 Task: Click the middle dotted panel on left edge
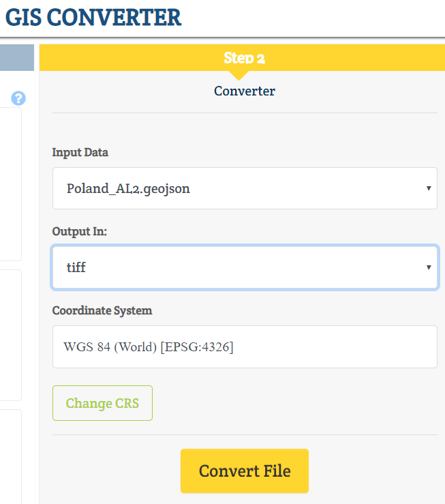11,335
